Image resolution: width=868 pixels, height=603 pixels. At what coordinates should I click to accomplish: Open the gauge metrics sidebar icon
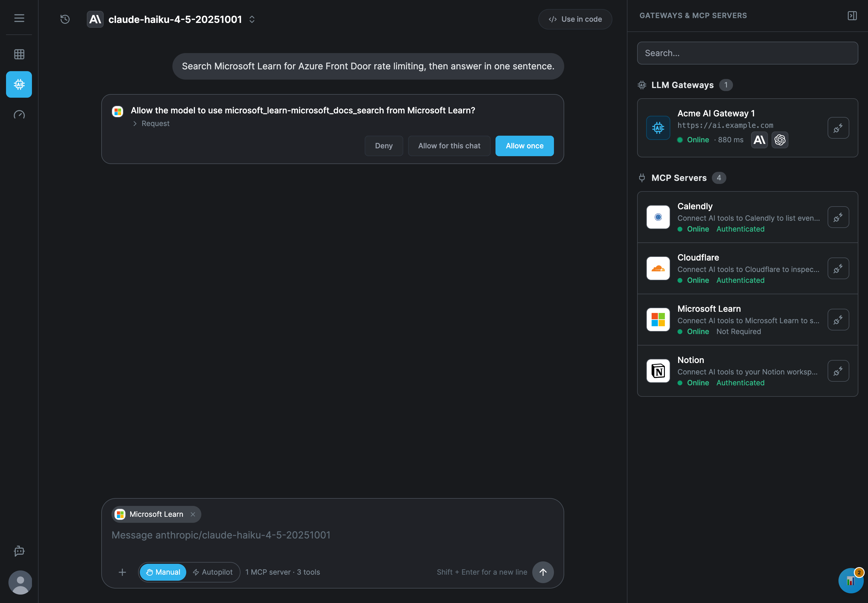click(19, 115)
